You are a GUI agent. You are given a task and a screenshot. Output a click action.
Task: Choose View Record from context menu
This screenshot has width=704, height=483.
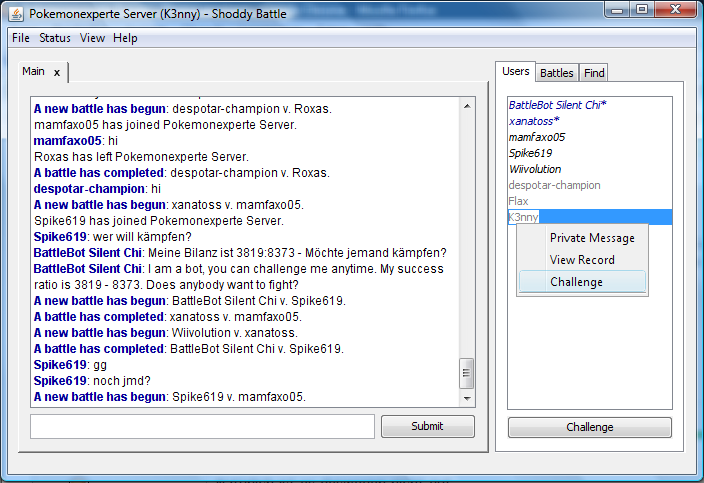tap(582, 260)
